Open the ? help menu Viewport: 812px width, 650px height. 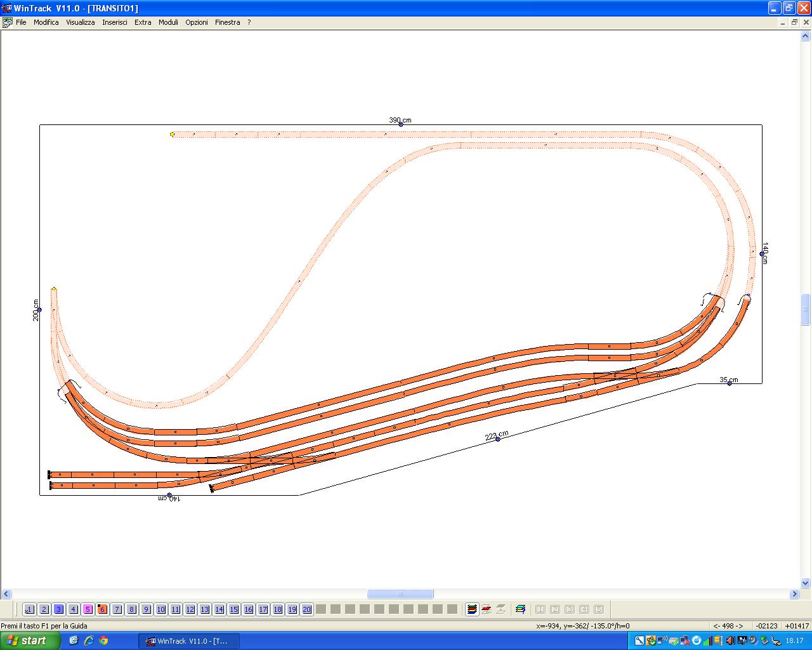249,22
